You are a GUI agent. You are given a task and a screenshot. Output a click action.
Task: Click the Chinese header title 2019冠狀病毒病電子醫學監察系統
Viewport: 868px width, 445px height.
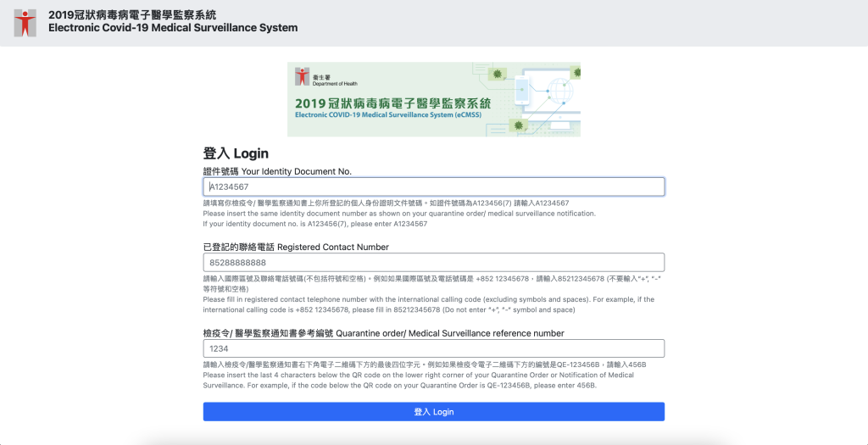(132, 14)
